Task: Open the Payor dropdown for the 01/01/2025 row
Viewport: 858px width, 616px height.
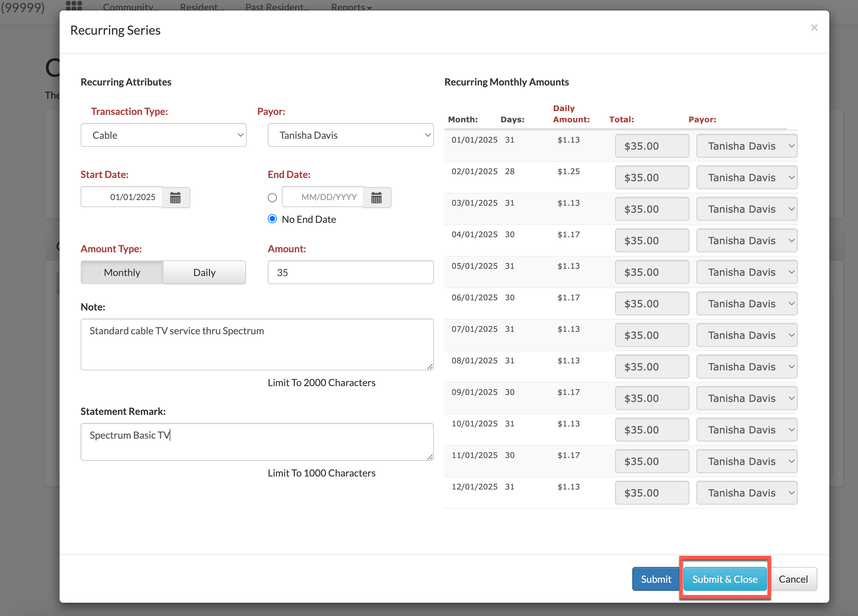Action: (x=747, y=146)
